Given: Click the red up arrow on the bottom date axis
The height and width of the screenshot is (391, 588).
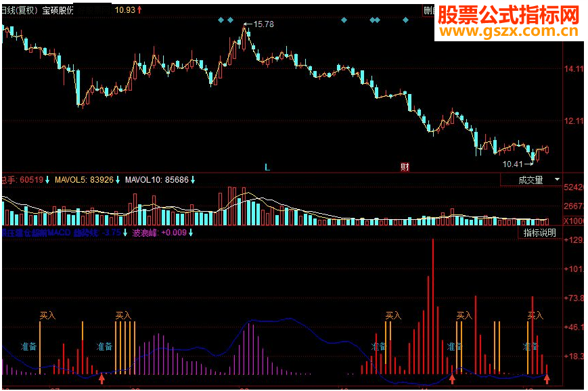Looking at the screenshot, I should click(100, 379).
